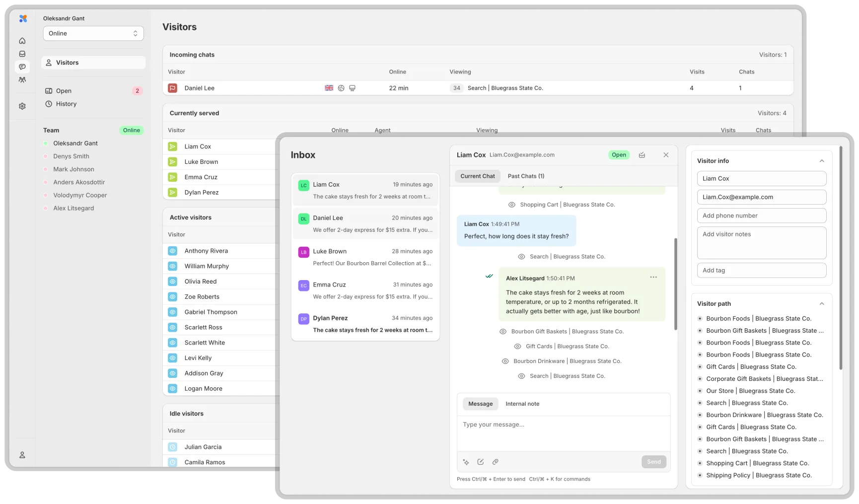Select the Message mode toggle
859x504 pixels.
[480, 404]
